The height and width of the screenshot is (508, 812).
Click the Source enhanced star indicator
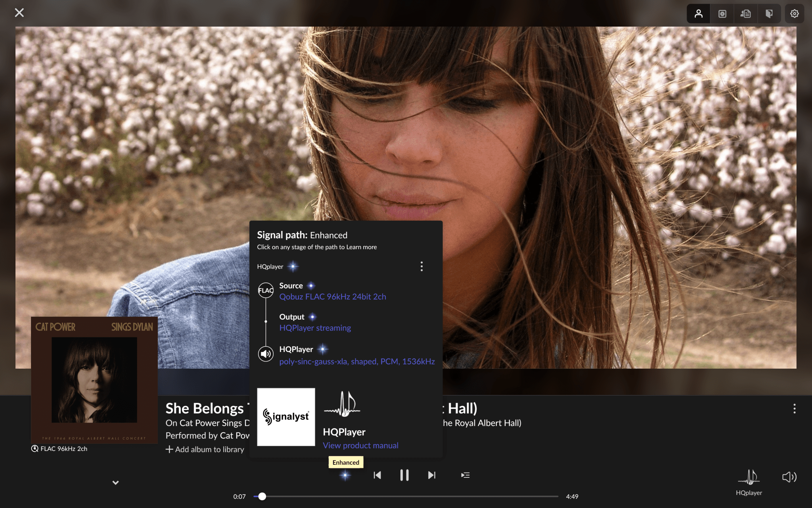pos(311,286)
